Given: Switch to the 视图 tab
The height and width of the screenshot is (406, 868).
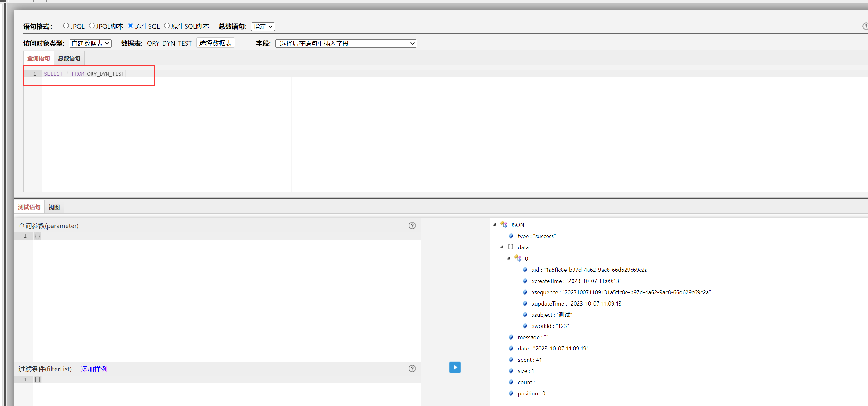Looking at the screenshot, I should point(54,207).
